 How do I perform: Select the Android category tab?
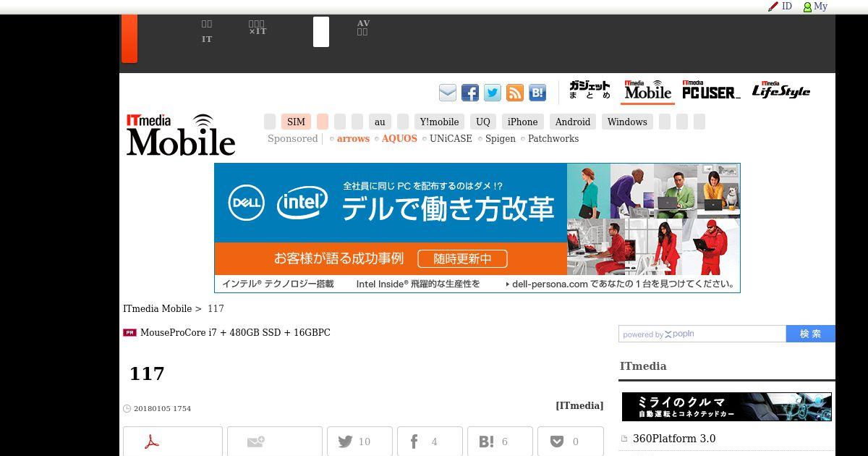573,122
